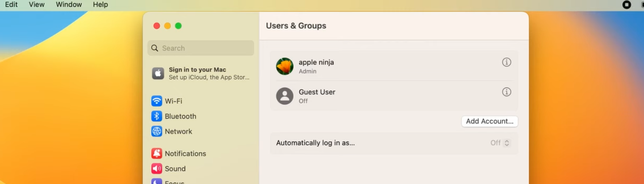Click the Sound speaker icon
Image resolution: width=644 pixels, height=184 pixels.
[157, 169]
